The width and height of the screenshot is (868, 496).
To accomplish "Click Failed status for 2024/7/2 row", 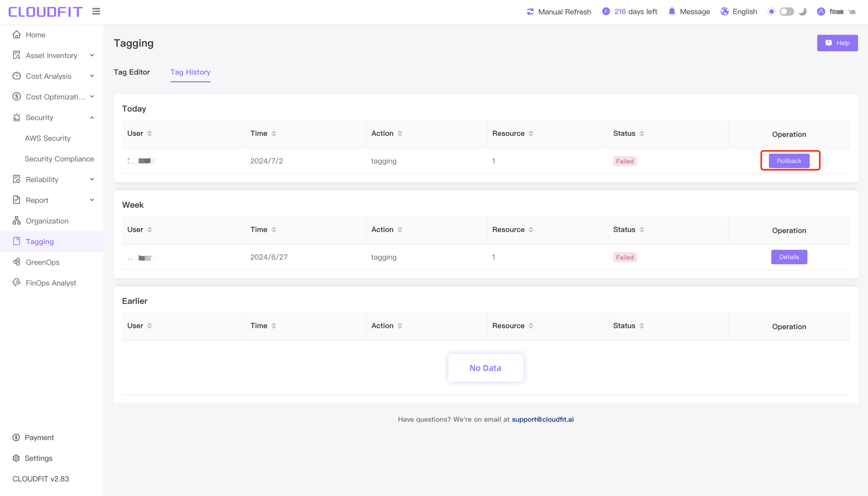I will (625, 161).
